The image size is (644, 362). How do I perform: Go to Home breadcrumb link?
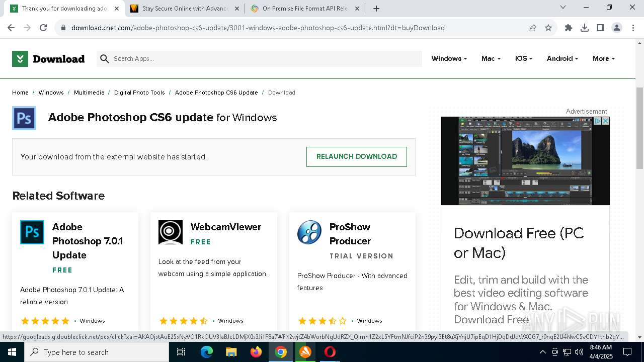pyautogui.click(x=20, y=93)
